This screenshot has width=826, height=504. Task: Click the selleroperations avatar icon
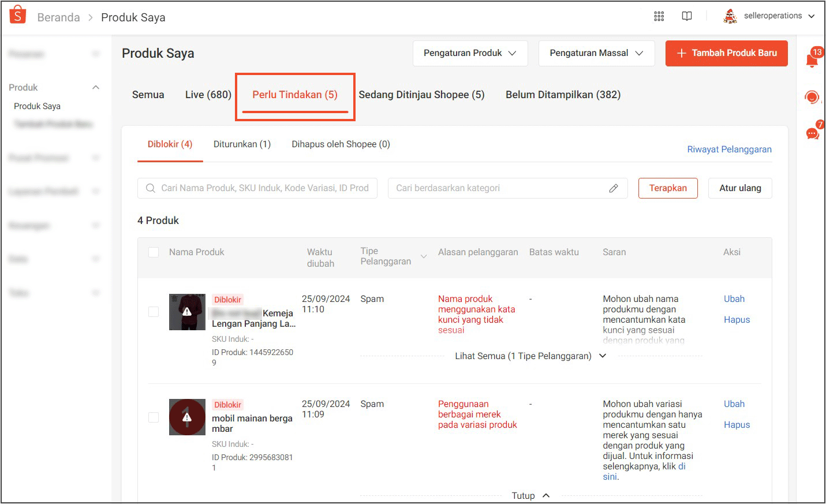coord(730,16)
